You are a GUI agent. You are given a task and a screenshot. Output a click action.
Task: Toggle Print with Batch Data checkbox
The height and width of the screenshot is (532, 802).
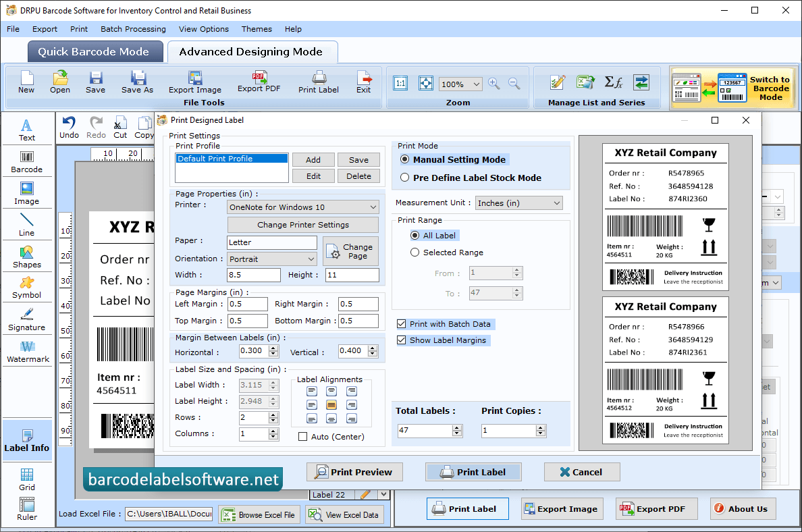click(402, 324)
